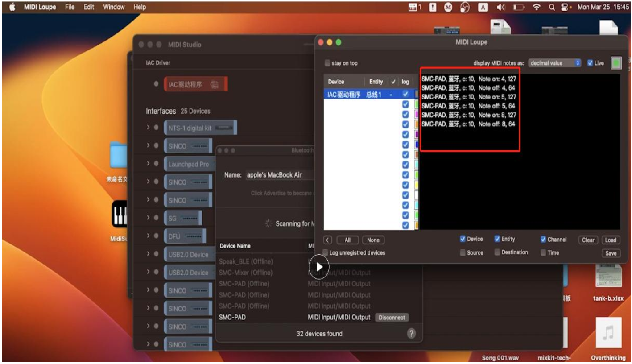This screenshot has height=364, width=632.
Task: Uncheck the Device display checkbox
Action: tap(463, 239)
